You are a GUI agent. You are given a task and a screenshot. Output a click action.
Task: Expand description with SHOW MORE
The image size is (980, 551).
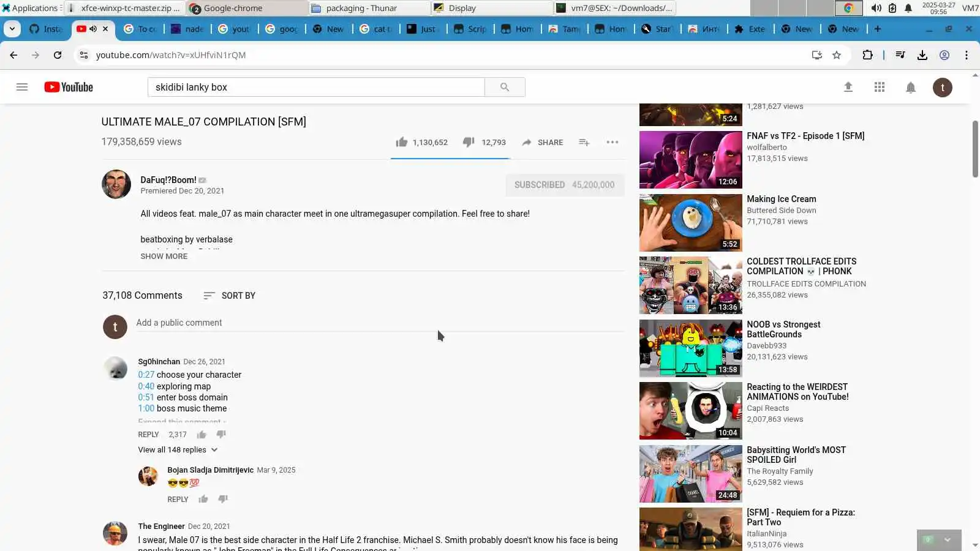point(164,257)
